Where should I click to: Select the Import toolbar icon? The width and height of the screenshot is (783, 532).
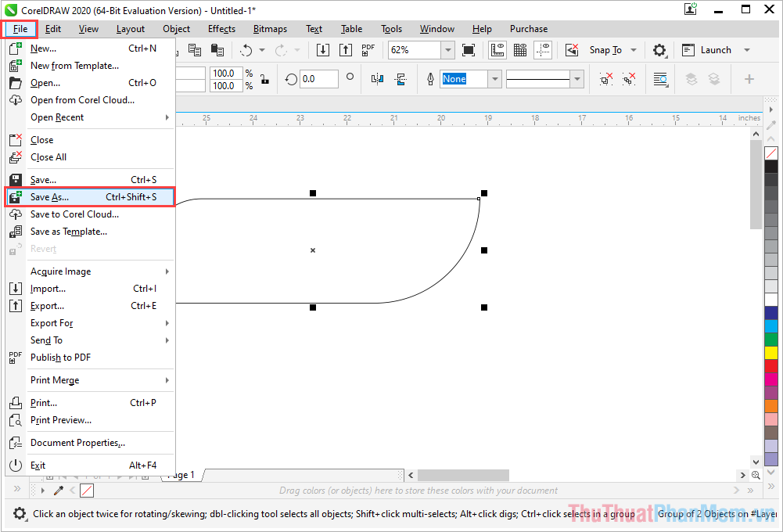point(323,49)
